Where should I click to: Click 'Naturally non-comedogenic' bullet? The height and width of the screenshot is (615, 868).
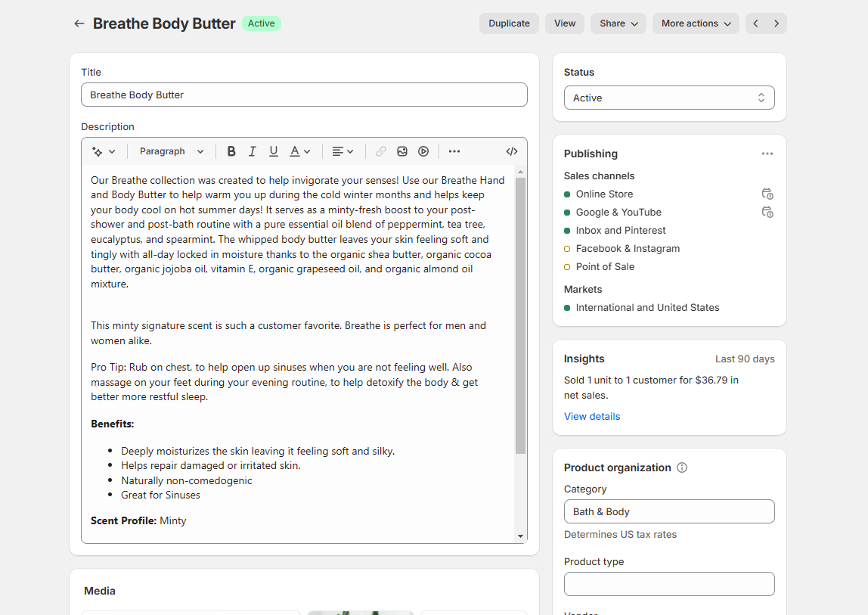[187, 481]
